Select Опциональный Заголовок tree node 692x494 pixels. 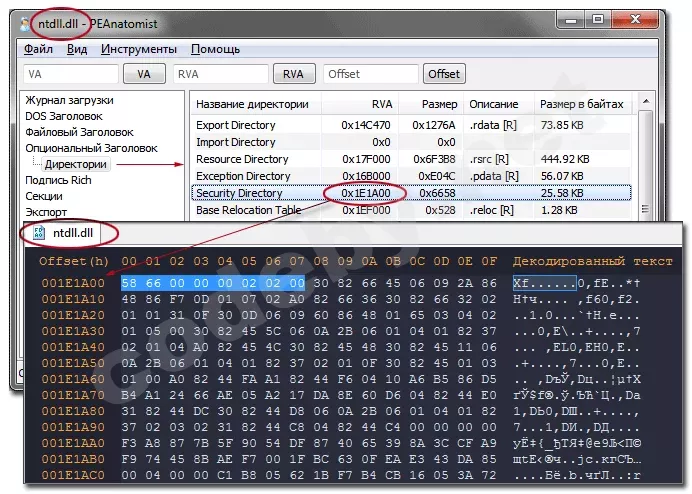point(91,148)
